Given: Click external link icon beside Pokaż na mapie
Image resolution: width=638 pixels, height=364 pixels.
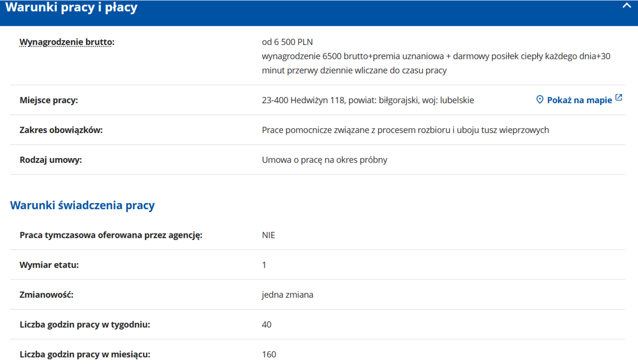Looking at the screenshot, I should 619,97.
